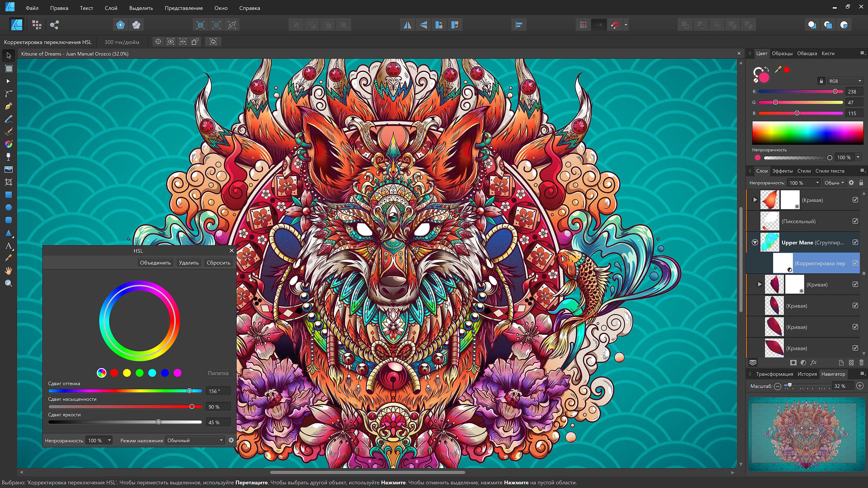Select the Corner tool

tap(9, 94)
